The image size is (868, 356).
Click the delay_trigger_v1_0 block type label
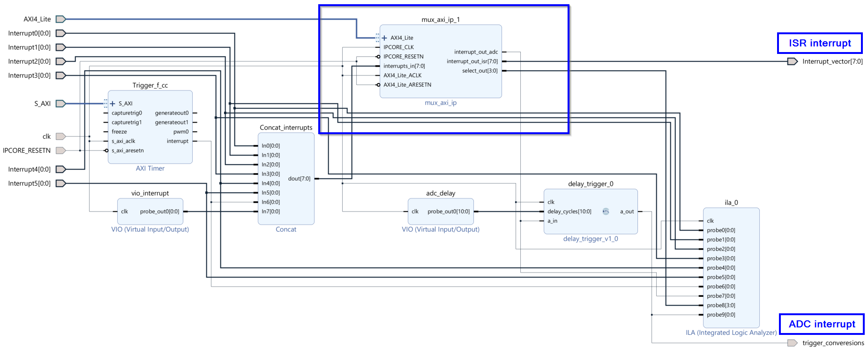(x=590, y=239)
